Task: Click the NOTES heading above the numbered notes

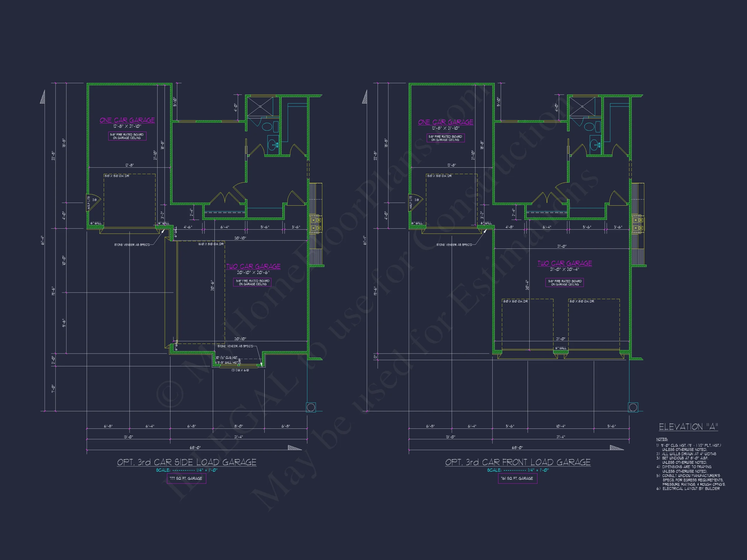Action: tap(662, 439)
